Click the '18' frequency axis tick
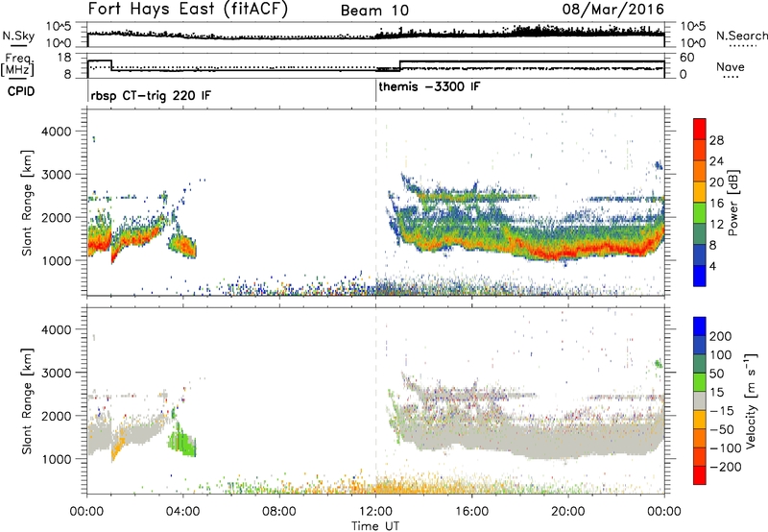768x532 pixels. [64, 58]
